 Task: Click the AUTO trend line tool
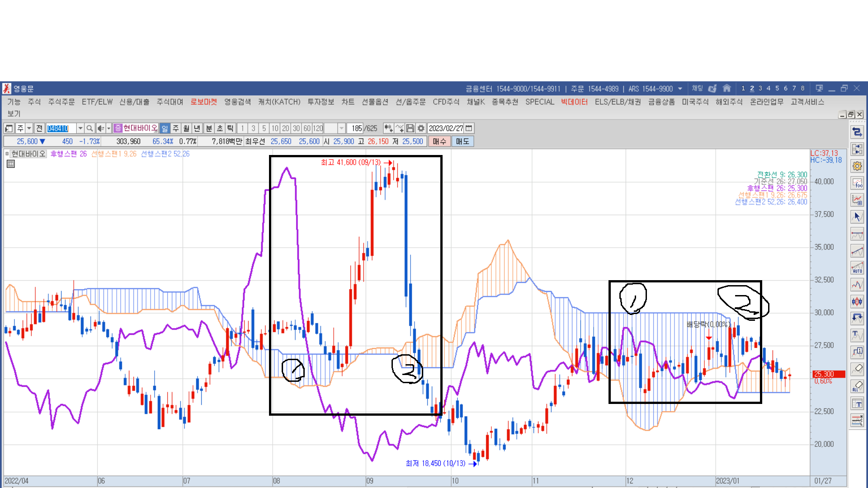(857, 268)
